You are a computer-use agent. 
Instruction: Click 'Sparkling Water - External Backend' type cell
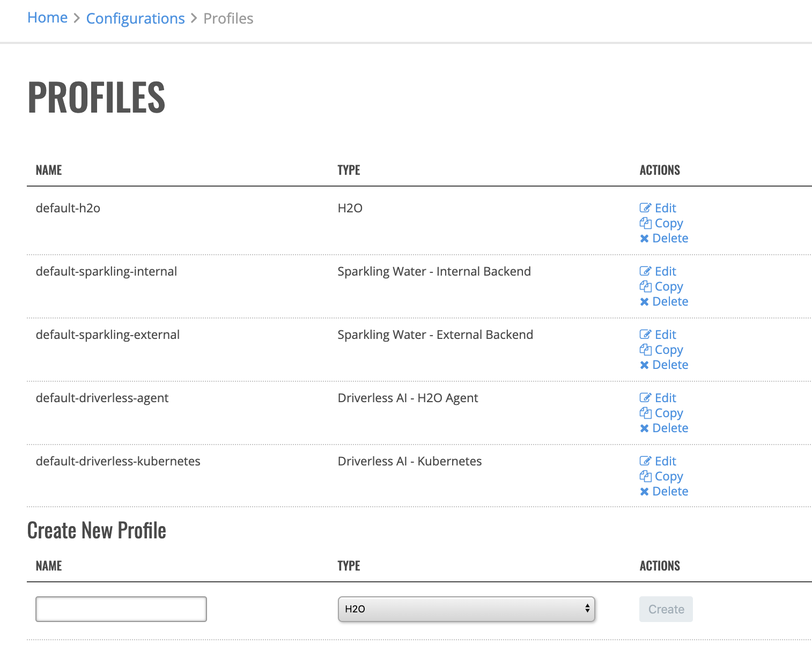click(x=435, y=335)
